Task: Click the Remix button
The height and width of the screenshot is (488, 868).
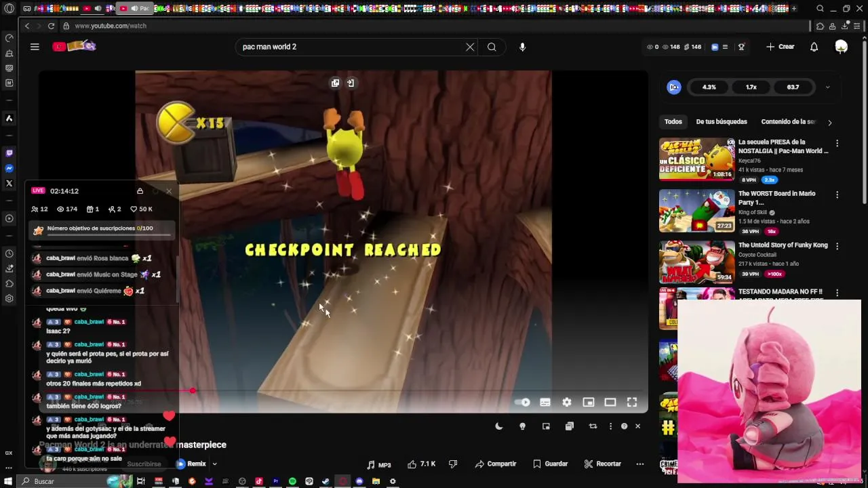Action: 191,464
